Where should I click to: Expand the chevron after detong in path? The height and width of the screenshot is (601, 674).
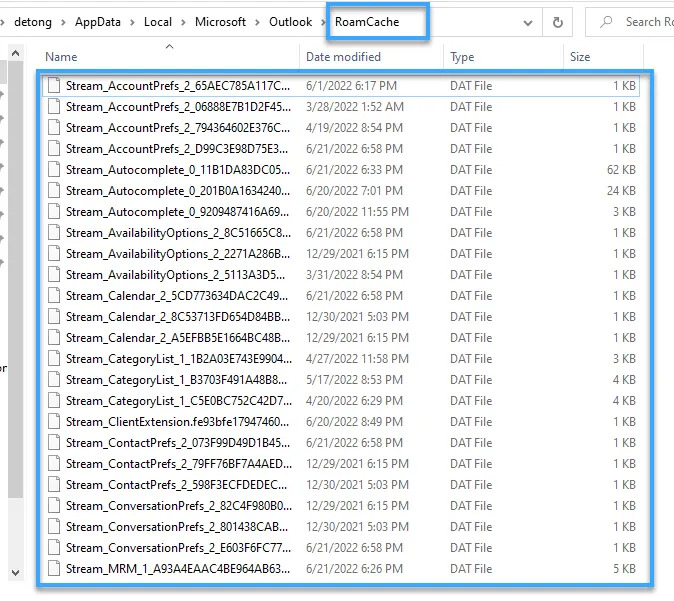pos(63,22)
